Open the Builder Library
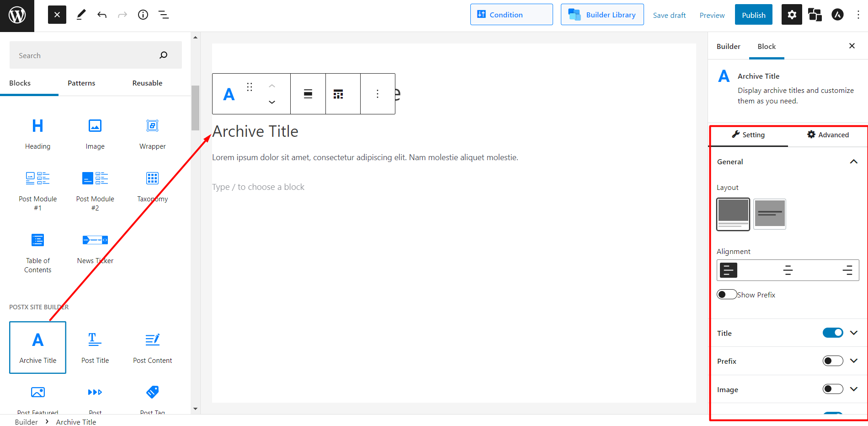 pyautogui.click(x=602, y=15)
